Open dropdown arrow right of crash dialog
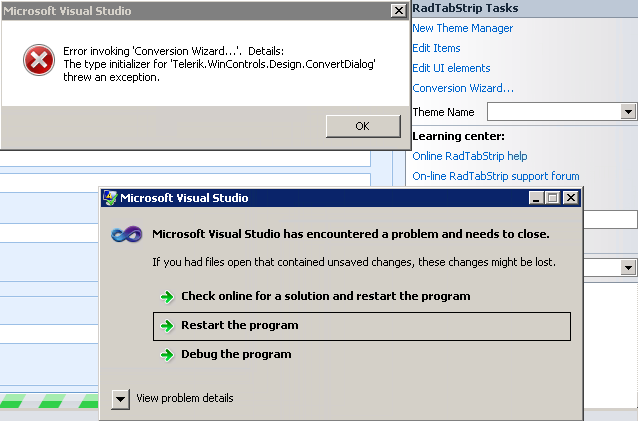The image size is (638, 421). tap(628, 268)
